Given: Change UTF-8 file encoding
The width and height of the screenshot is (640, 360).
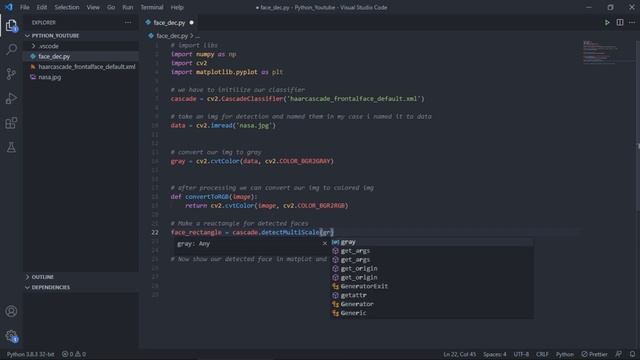Looking at the screenshot, I should tap(521, 354).
